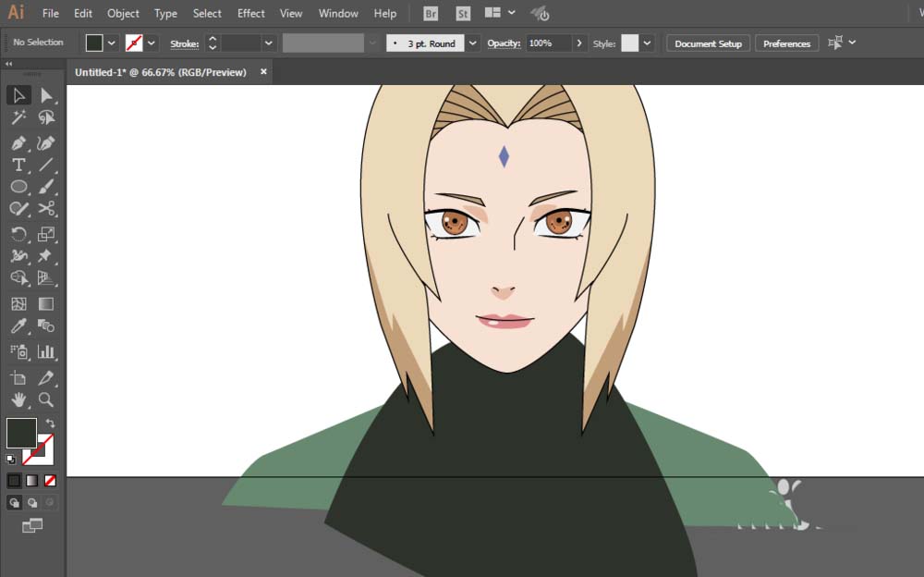This screenshot has width=924, height=577.
Task: Open the Stroke panel link
Action: pos(185,43)
